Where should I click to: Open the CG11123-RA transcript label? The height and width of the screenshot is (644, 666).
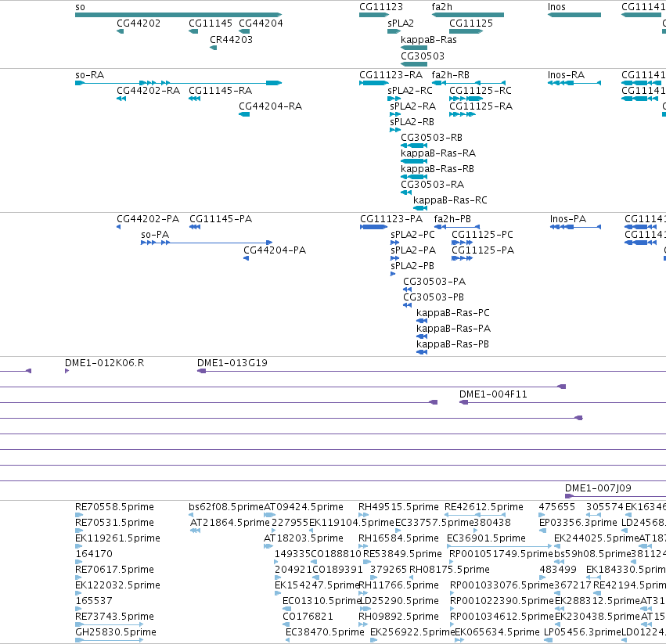(x=391, y=75)
